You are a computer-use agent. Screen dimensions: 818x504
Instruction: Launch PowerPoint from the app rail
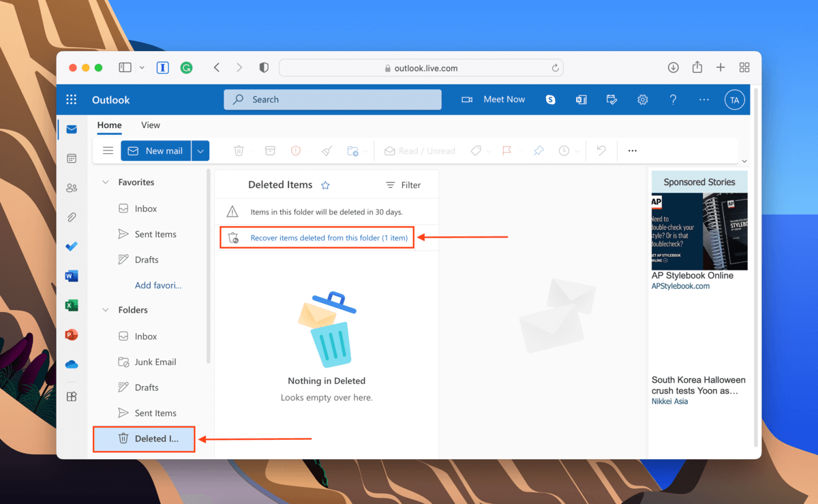[72, 334]
